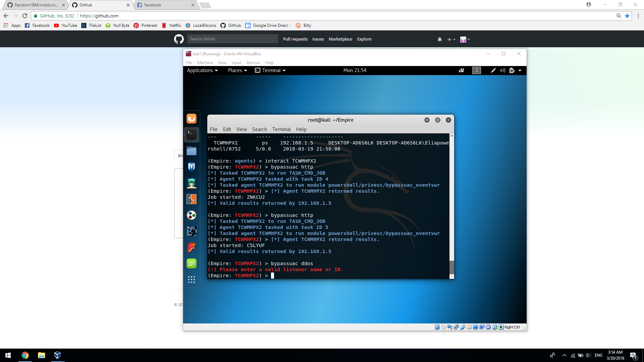The image size is (644, 362).
Task: Expand the Applications menu in Kali
Action: tap(201, 70)
